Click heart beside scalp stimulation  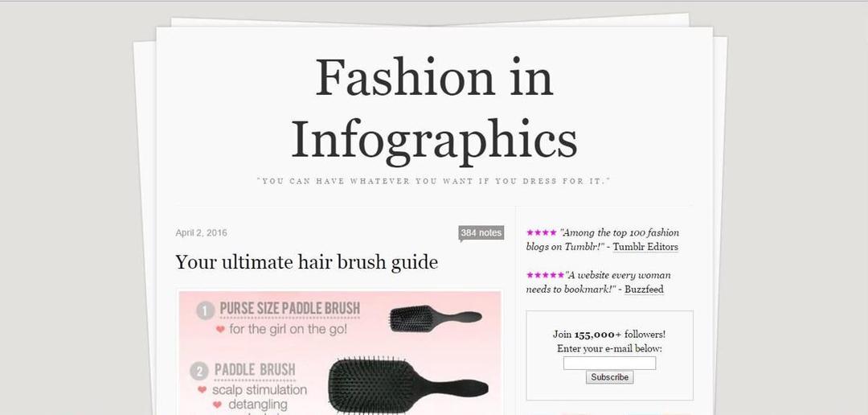pyautogui.click(x=202, y=390)
